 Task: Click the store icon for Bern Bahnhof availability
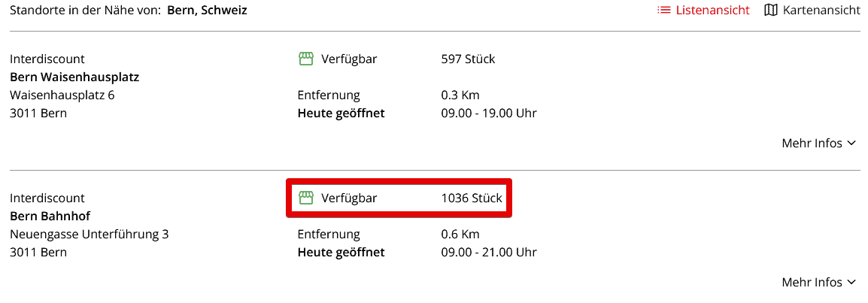tap(305, 198)
